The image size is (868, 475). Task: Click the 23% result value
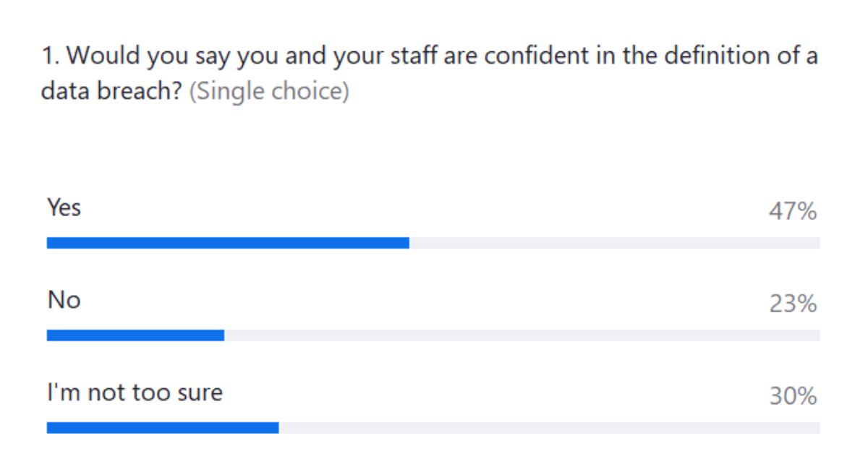pos(793,304)
